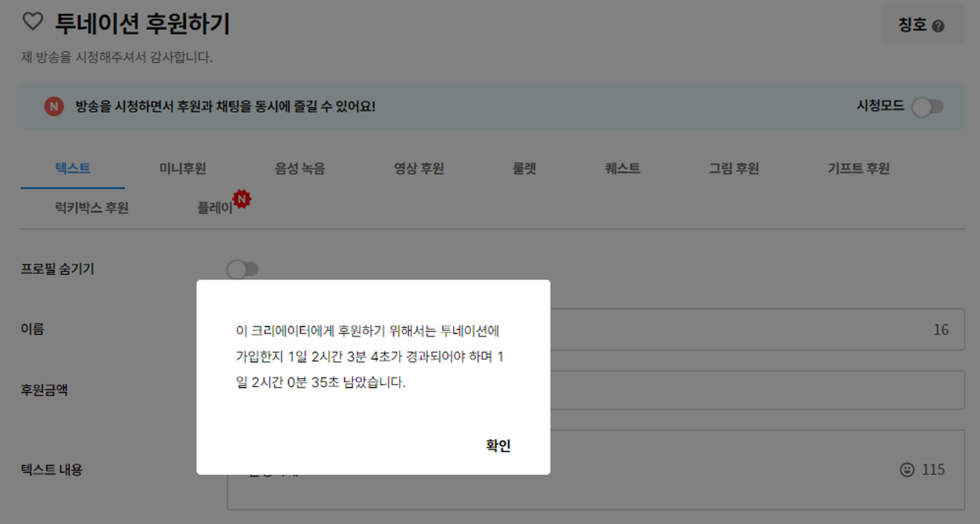Screen dimensions: 980x524
Task: Switch to the 미니후원 tab
Action: point(182,168)
